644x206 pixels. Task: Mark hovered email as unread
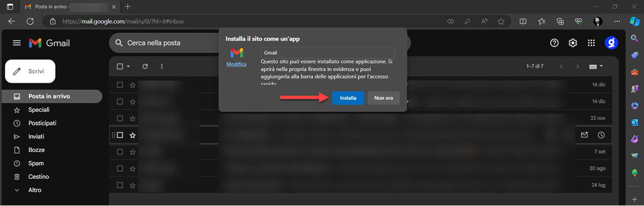(x=584, y=135)
